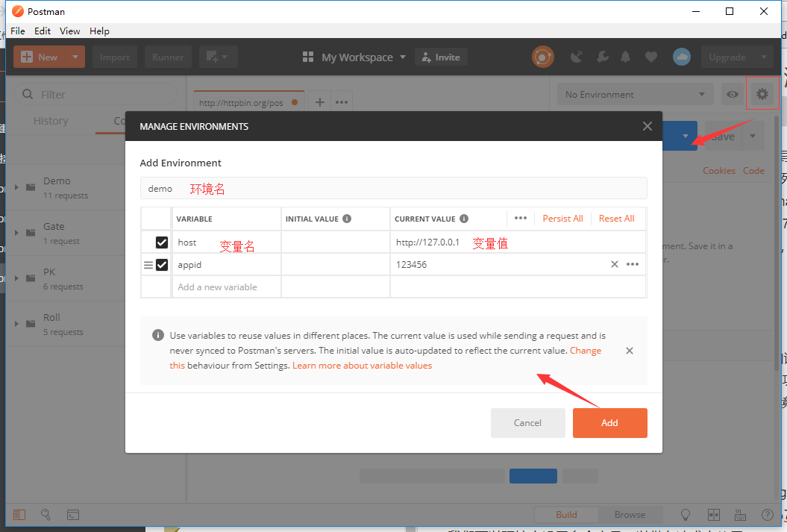The image size is (787, 532).
Task: Click Persist All link
Action: point(562,219)
